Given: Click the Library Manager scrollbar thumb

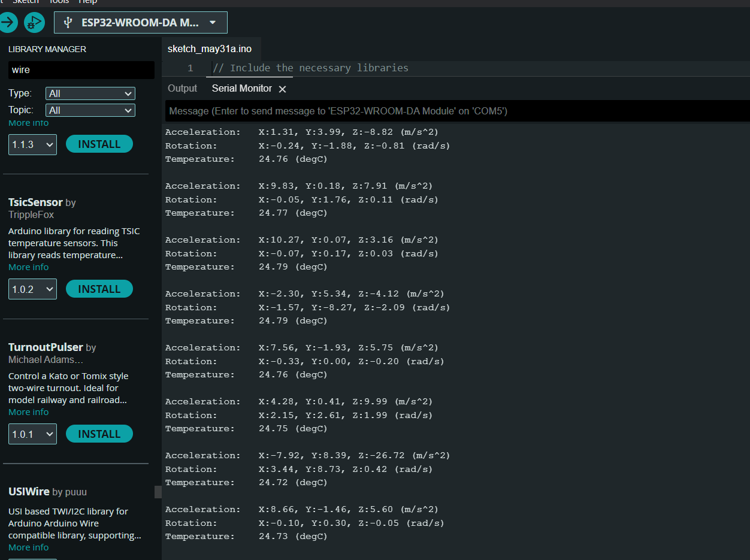Looking at the screenshot, I should click(x=158, y=492).
